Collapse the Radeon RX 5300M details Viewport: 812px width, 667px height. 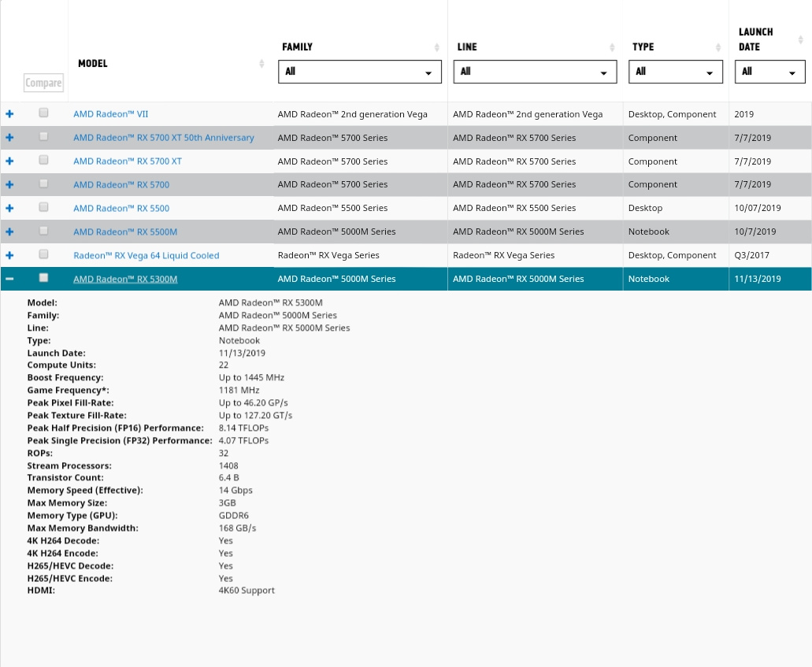9,279
